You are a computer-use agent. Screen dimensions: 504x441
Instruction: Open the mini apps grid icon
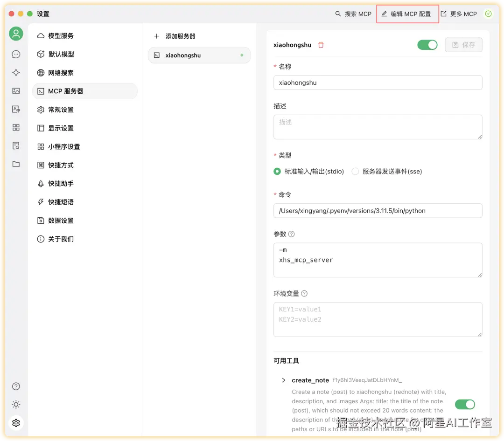pos(16,127)
